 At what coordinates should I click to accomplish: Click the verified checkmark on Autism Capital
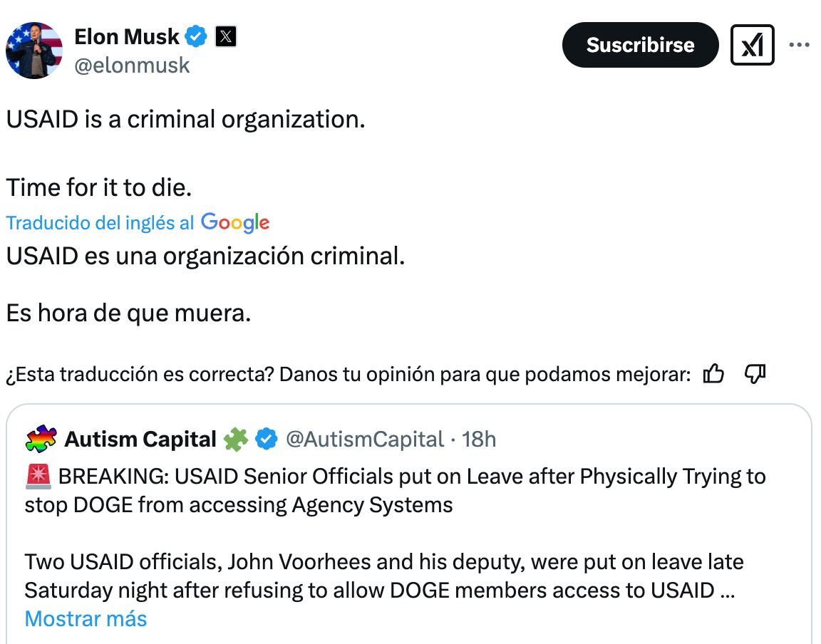[265, 440]
